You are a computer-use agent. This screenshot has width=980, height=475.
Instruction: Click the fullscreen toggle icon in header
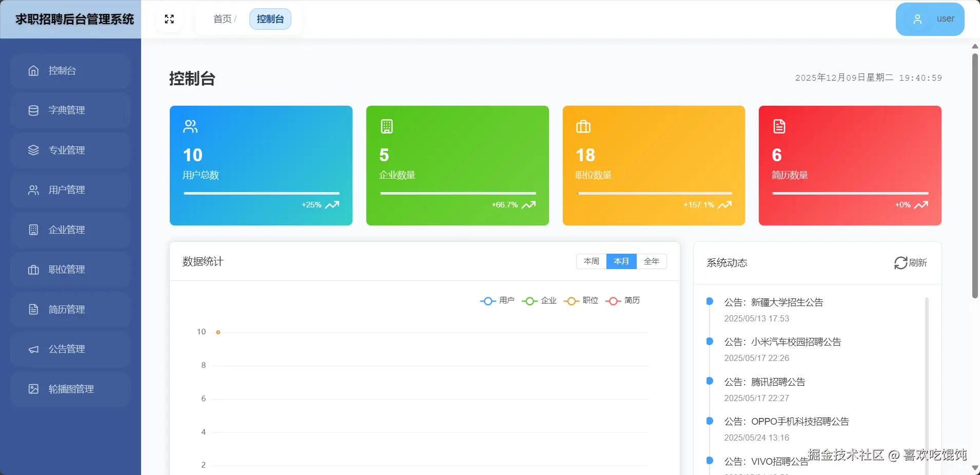click(x=169, y=19)
